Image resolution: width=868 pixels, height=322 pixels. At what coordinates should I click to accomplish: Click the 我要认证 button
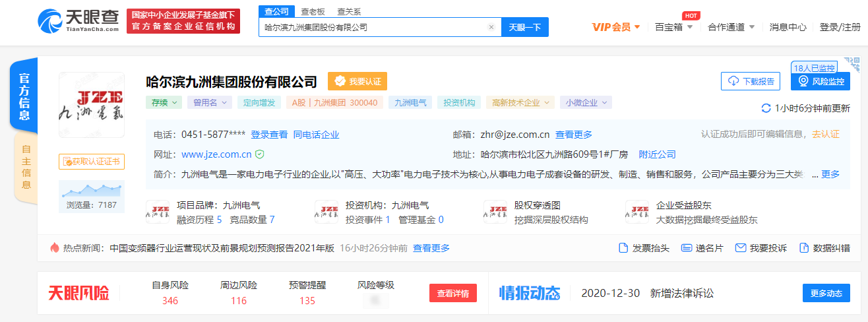(x=357, y=81)
